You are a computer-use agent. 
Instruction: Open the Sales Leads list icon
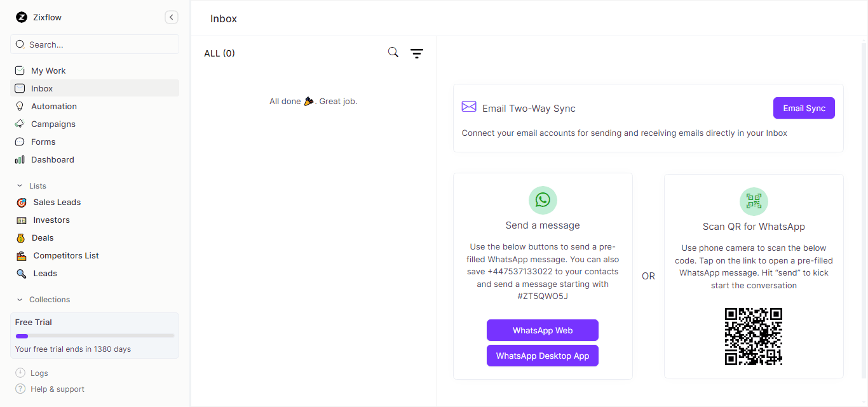(x=22, y=202)
